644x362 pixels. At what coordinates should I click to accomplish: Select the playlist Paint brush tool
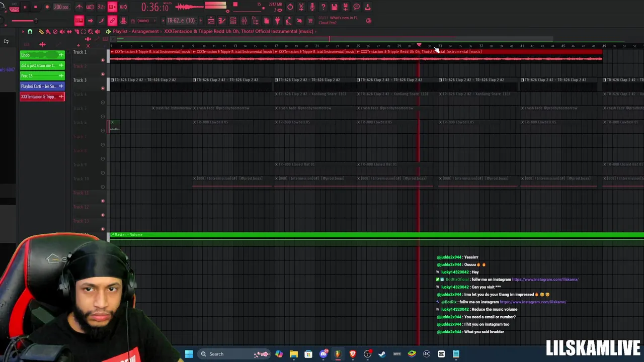pyautogui.click(x=48, y=32)
